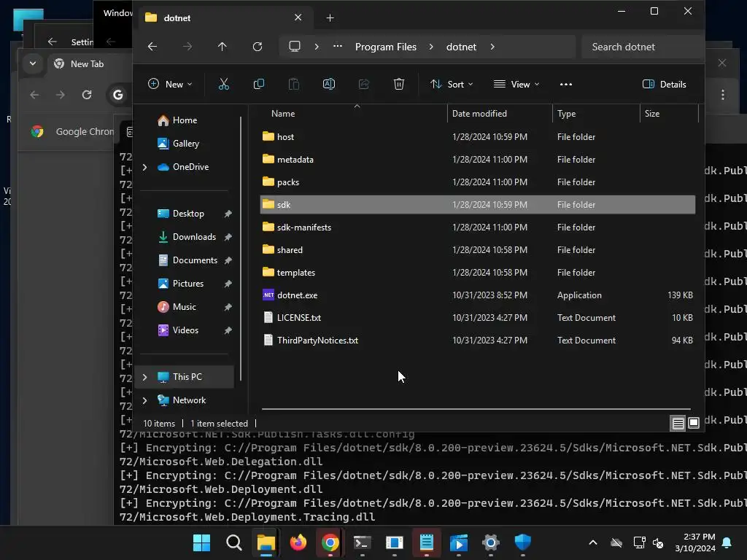This screenshot has height=560, width=747.
Task: Refresh the dotnet folder view
Action: [x=258, y=47]
